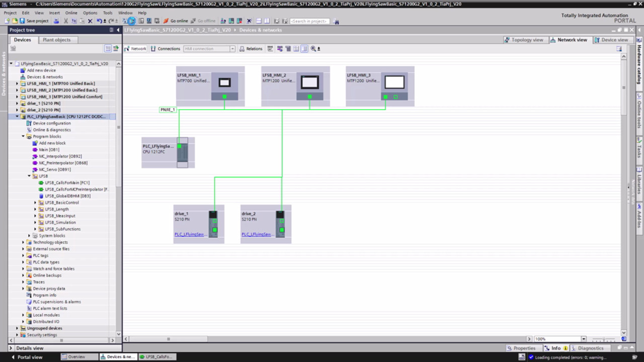
Task: Open the Options menu
Action: 90,13
